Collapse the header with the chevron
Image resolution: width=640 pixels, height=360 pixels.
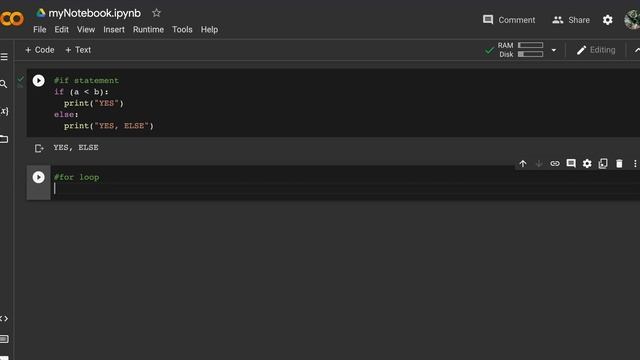pos(636,50)
